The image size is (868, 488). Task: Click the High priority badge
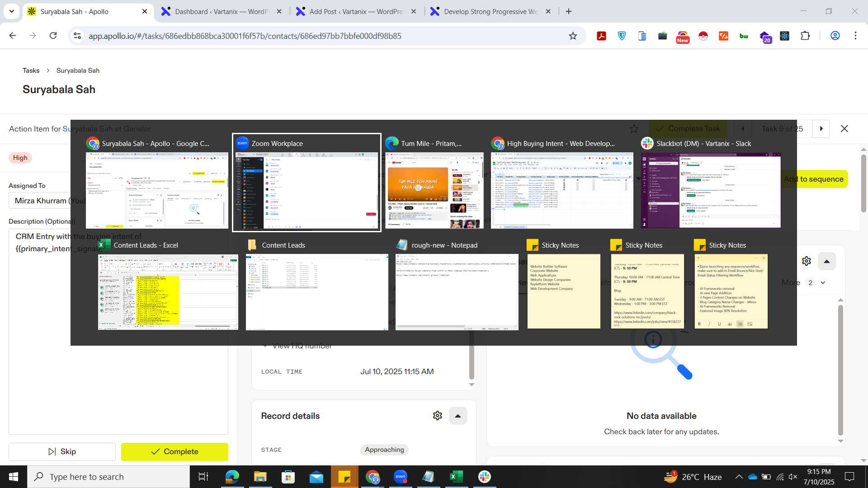click(x=20, y=158)
